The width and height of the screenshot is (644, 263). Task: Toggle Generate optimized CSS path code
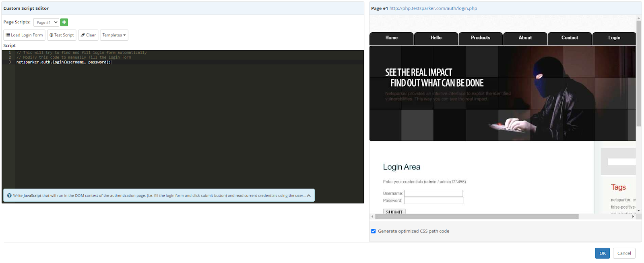374,231
